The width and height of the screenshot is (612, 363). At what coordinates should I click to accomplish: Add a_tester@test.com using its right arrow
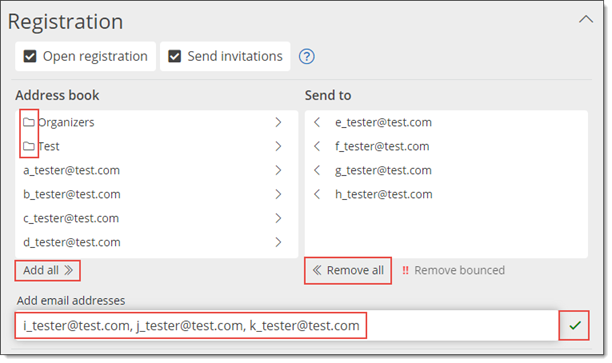coord(278,170)
